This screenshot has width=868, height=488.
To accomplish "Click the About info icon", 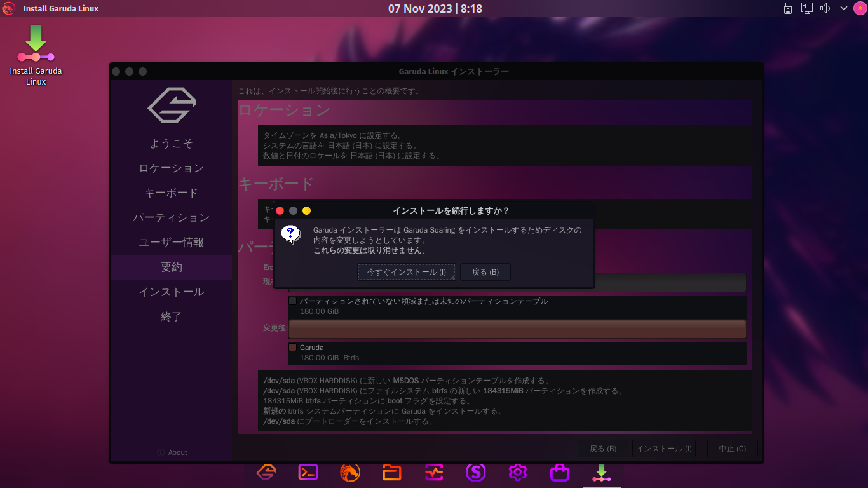I will 161,452.
